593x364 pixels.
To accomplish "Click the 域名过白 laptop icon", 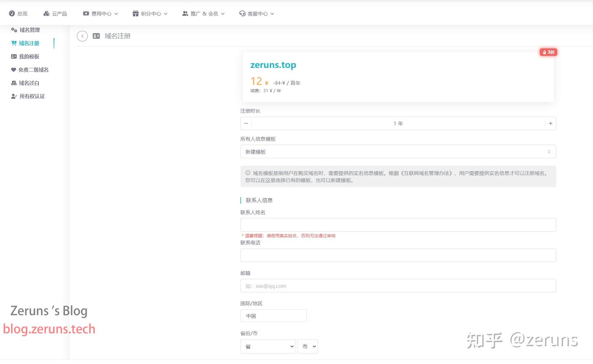I will [14, 83].
